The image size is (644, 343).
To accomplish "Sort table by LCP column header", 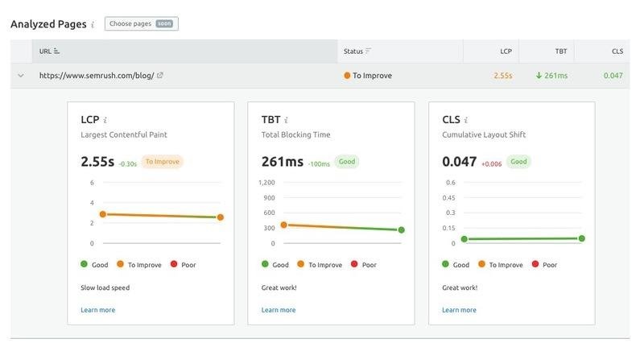I will point(506,52).
